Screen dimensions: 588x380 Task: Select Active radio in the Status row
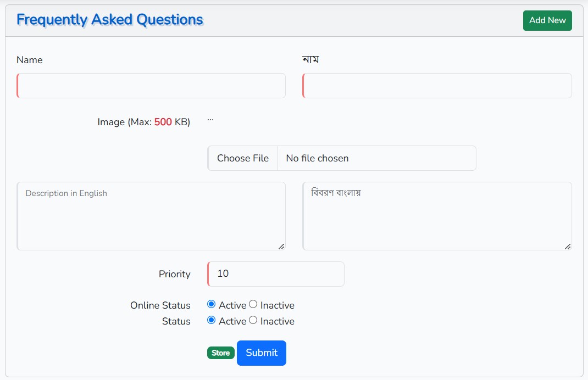point(211,320)
